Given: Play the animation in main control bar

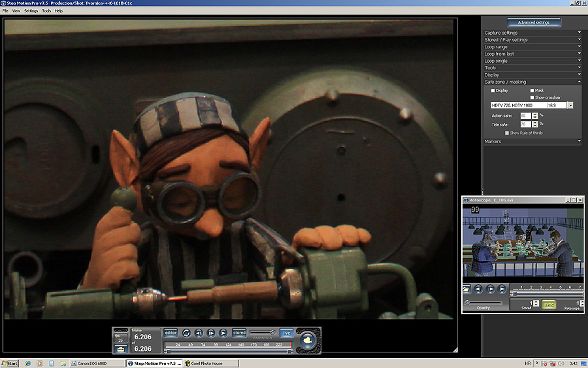Looking at the screenshot, I should [x=223, y=333].
